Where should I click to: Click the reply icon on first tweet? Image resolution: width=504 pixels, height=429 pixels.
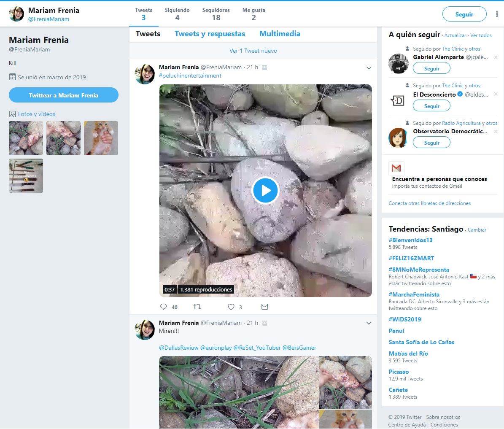coord(164,307)
